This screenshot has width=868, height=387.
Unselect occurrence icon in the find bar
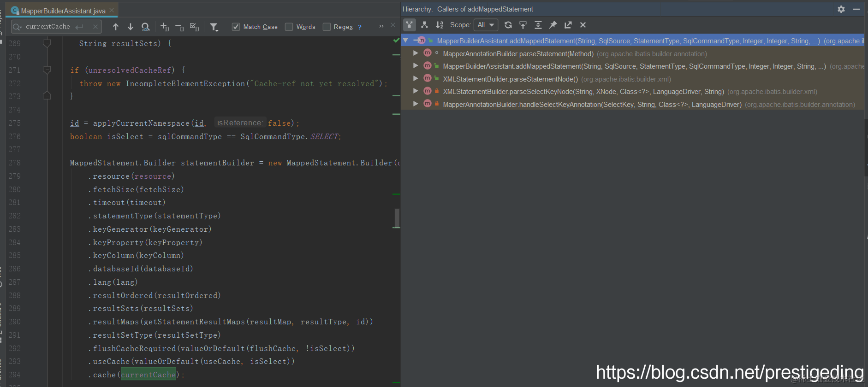click(x=180, y=27)
